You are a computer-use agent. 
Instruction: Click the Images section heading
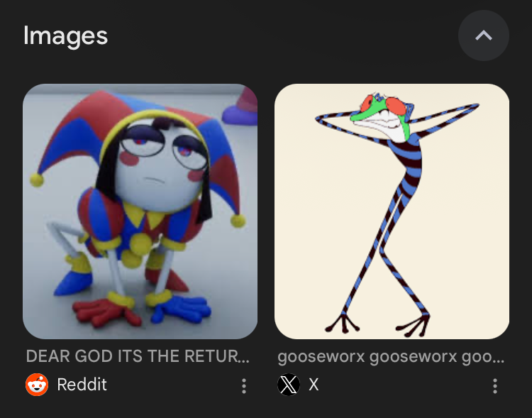65,35
